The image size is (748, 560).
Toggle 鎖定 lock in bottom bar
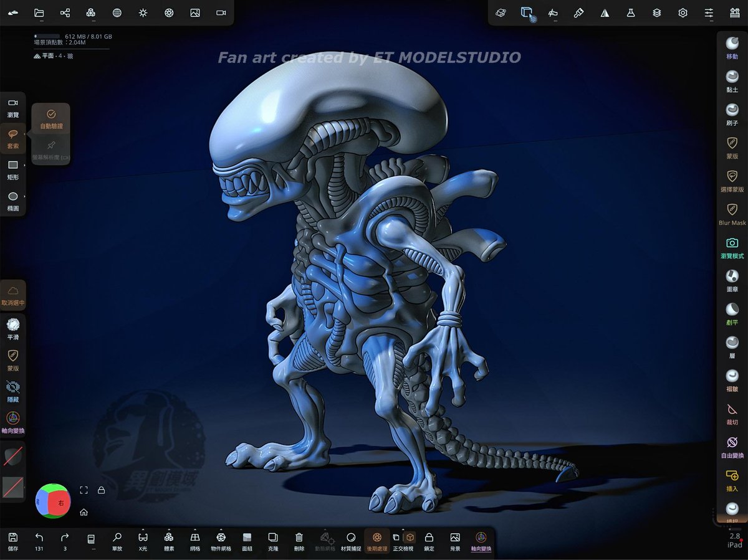(x=429, y=541)
